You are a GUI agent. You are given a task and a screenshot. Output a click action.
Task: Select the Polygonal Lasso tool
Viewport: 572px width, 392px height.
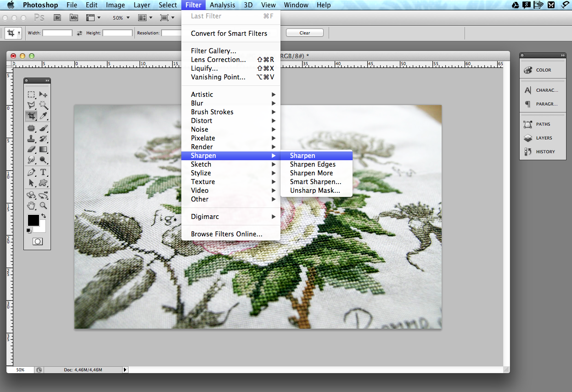(31, 105)
